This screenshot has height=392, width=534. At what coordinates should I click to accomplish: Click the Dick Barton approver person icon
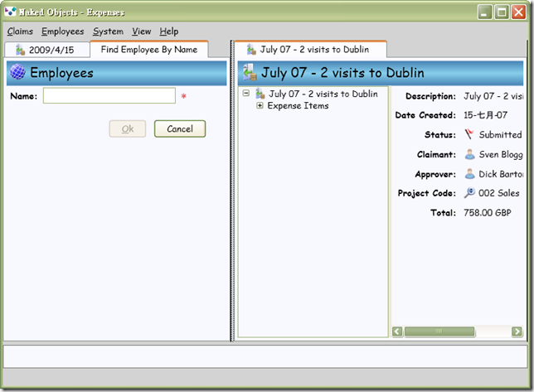point(469,174)
